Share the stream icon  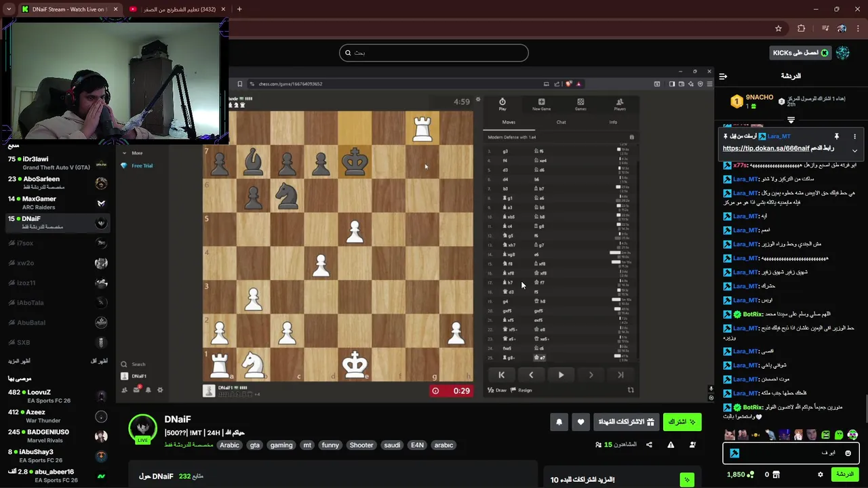tap(649, 445)
